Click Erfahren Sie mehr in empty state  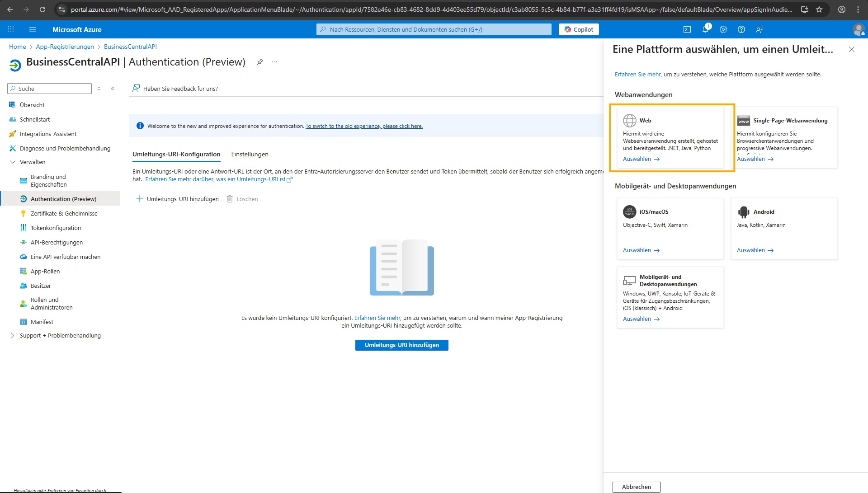tap(377, 318)
